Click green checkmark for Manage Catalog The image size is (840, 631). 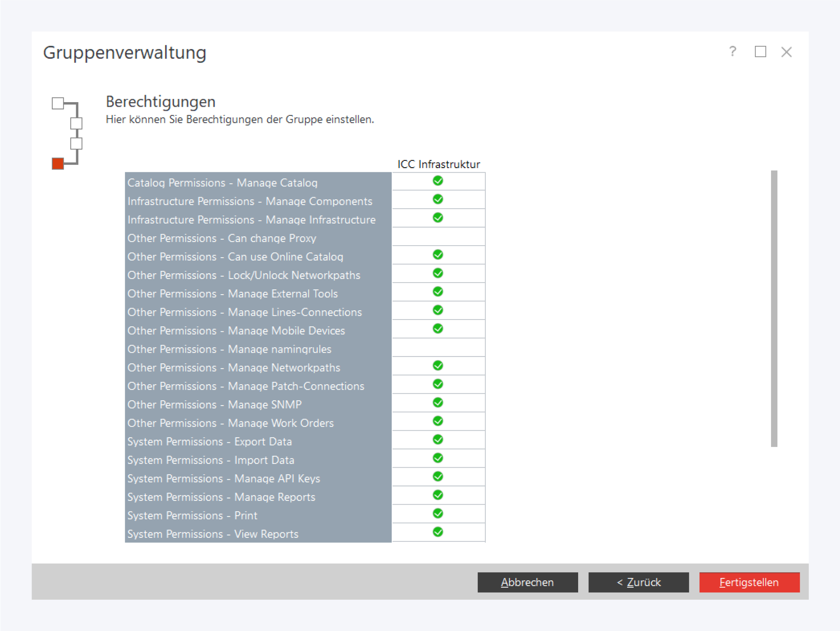[438, 181]
